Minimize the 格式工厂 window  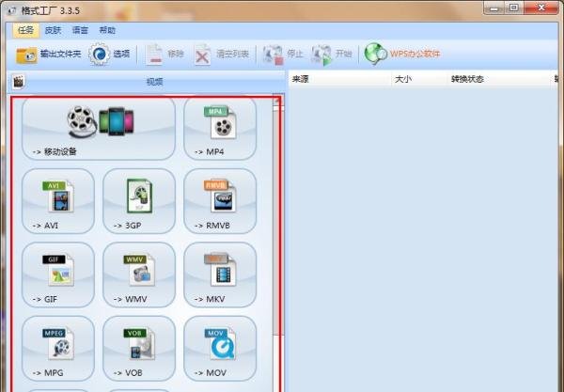(493, 8)
